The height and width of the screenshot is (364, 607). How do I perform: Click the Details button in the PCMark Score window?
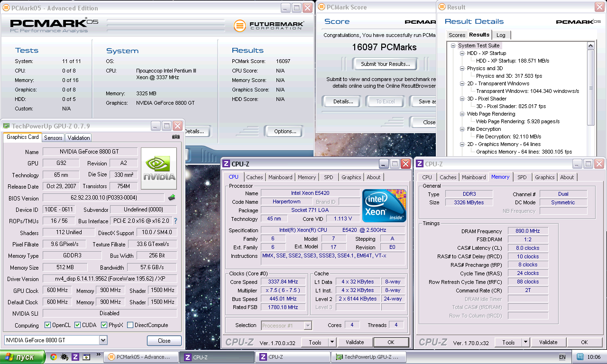point(343,101)
